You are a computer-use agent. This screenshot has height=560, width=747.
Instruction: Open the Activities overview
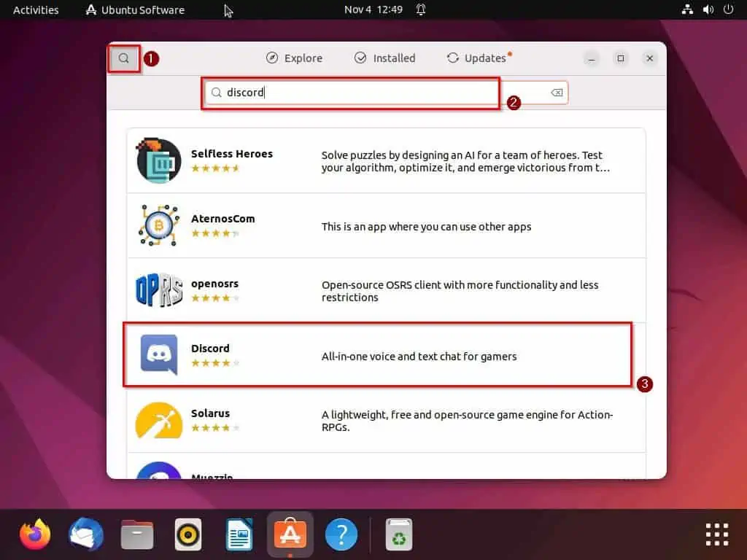(x=34, y=9)
